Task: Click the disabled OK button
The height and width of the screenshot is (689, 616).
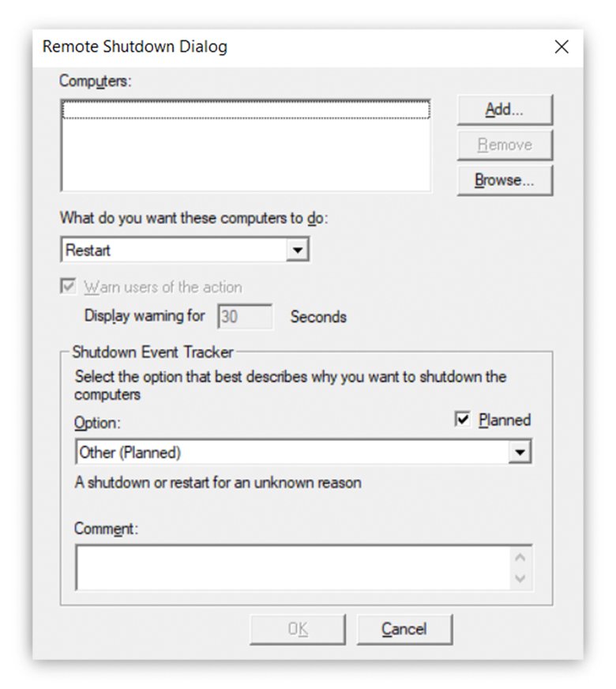Action: point(298,629)
